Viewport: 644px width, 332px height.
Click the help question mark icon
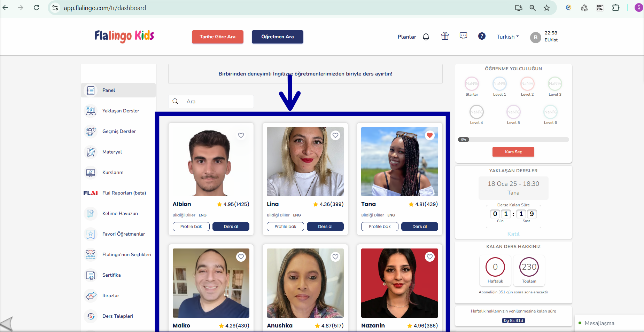pos(482,36)
